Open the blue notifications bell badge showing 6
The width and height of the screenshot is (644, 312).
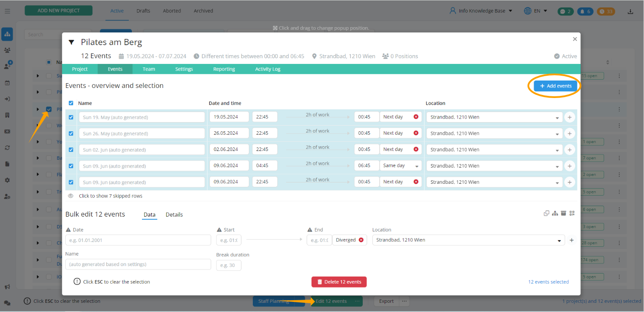point(585,11)
